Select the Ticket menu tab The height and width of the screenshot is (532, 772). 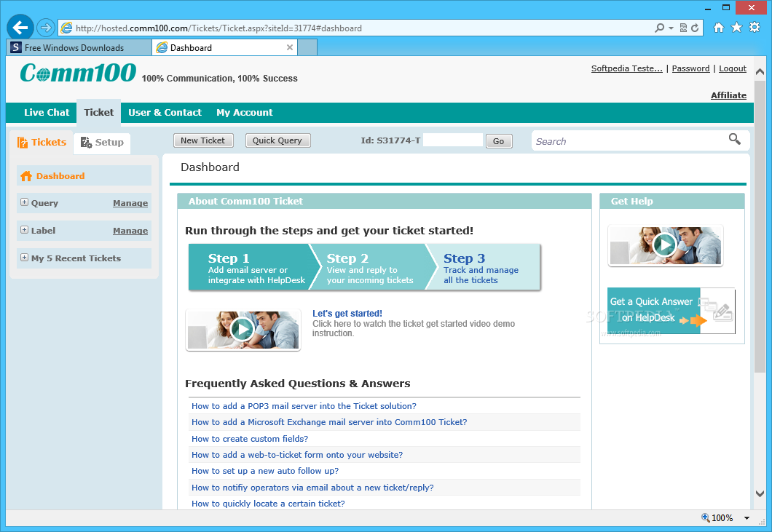[x=99, y=112]
